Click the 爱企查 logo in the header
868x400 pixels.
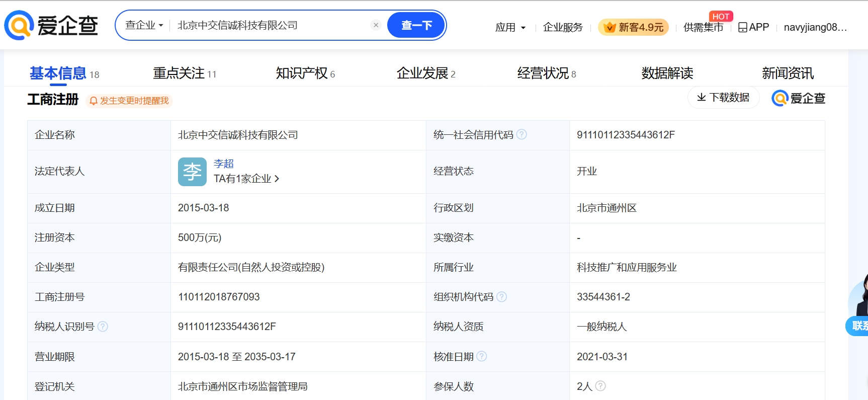[x=51, y=25]
